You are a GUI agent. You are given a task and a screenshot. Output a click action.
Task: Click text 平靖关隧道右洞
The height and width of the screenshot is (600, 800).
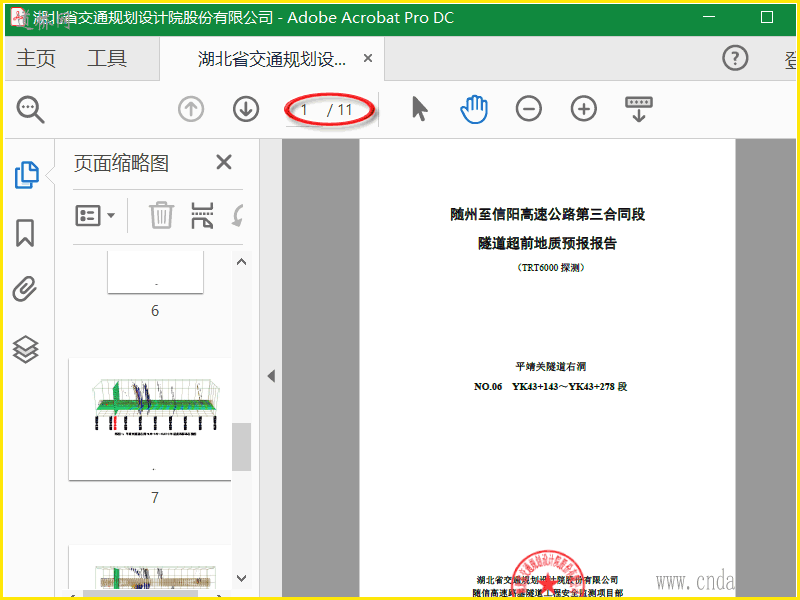click(551, 366)
